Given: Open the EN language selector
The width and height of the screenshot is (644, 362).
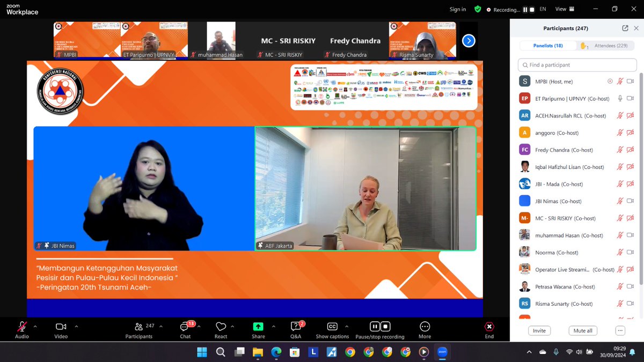Looking at the screenshot, I should [x=543, y=9].
